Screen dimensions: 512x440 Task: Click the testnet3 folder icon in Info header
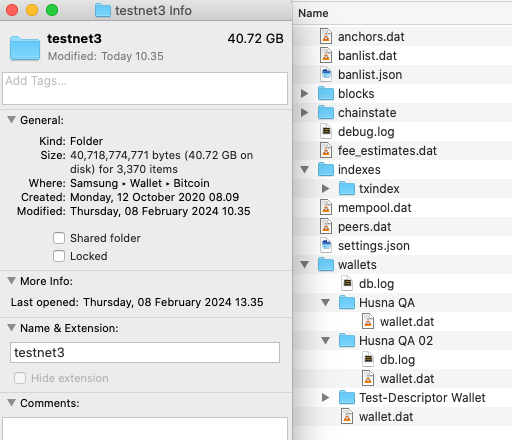coord(25,48)
